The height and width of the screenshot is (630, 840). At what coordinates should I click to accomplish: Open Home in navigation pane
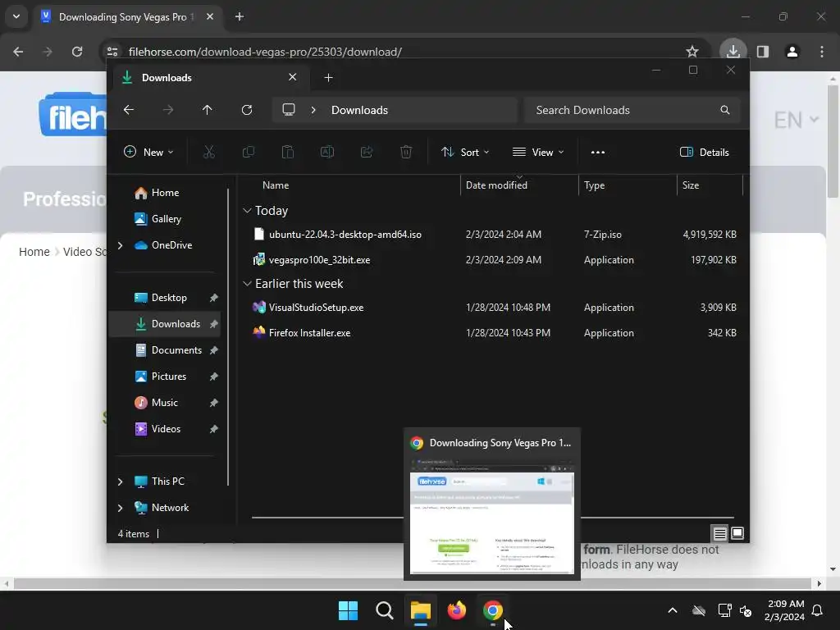[165, 193]
